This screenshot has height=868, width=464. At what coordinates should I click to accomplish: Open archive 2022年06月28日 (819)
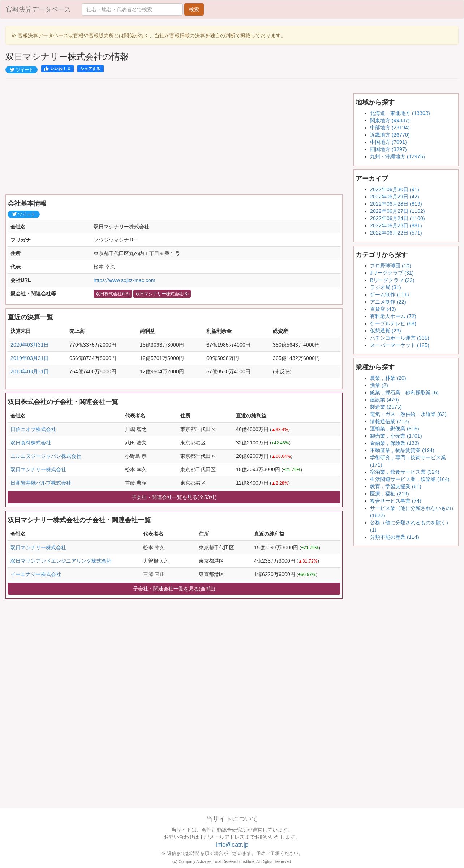[396, 204]
